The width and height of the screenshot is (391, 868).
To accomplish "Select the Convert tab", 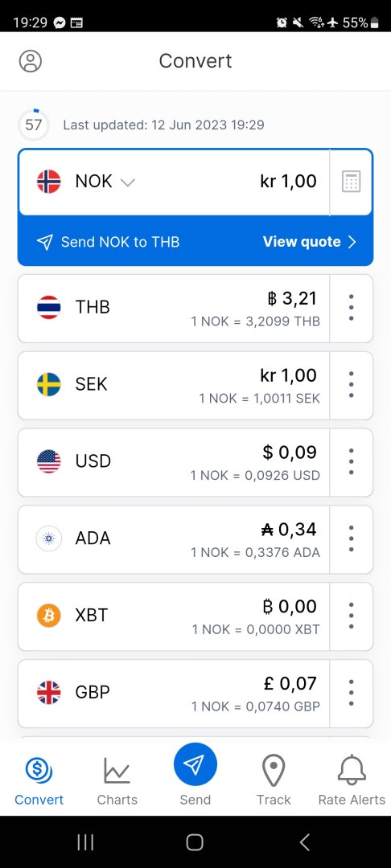I will 39,780.
